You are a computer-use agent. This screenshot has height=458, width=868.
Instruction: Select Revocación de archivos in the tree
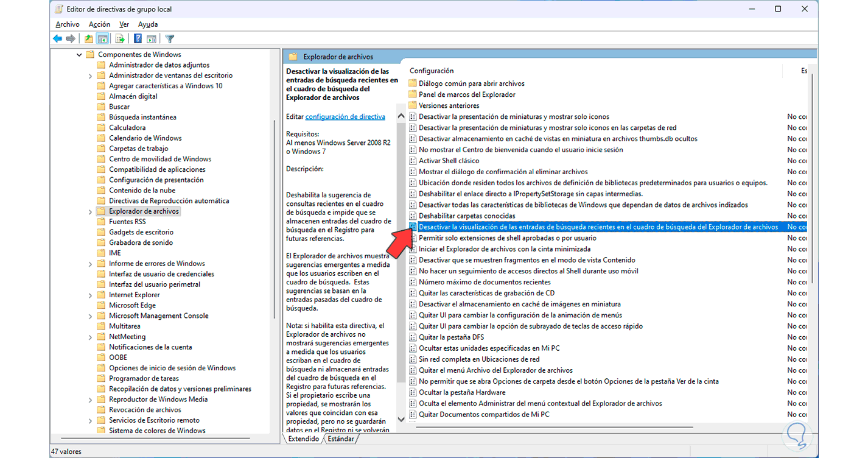click(145, 410)
